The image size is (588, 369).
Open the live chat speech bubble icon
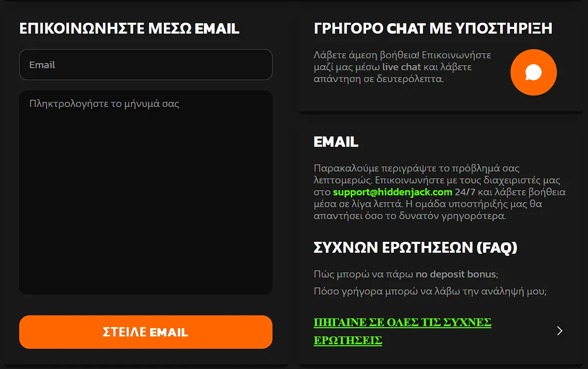click(533, 72)
